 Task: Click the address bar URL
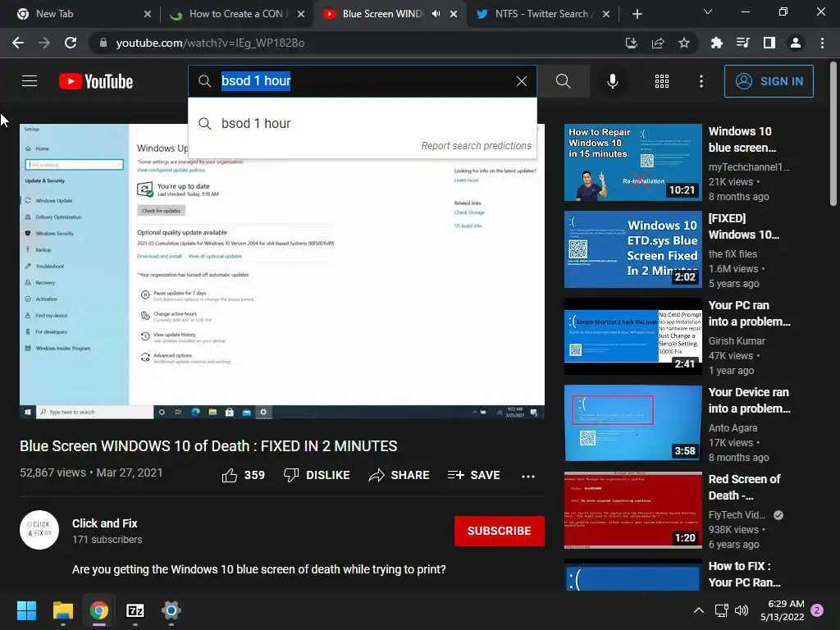[x=211, y=43]
